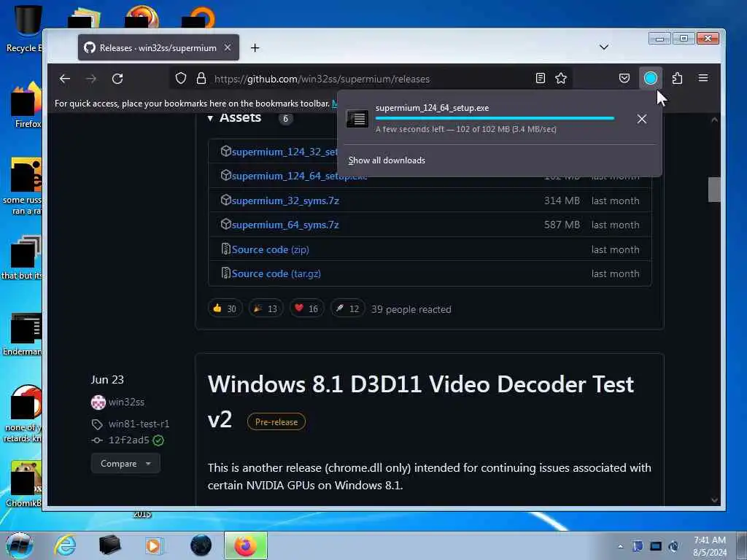Launch Internet Explorer from taskbar

(x=65, y=545)
